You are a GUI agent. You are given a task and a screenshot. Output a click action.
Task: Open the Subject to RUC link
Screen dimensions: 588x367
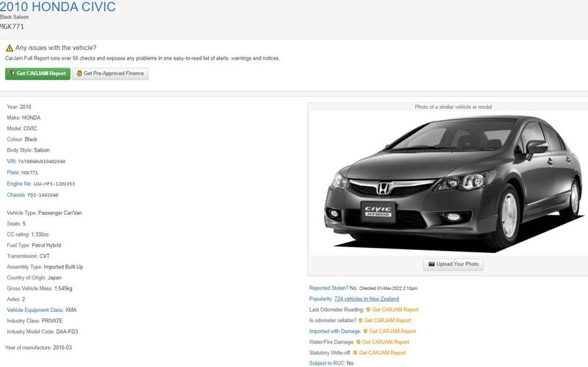tap(327, 363)
